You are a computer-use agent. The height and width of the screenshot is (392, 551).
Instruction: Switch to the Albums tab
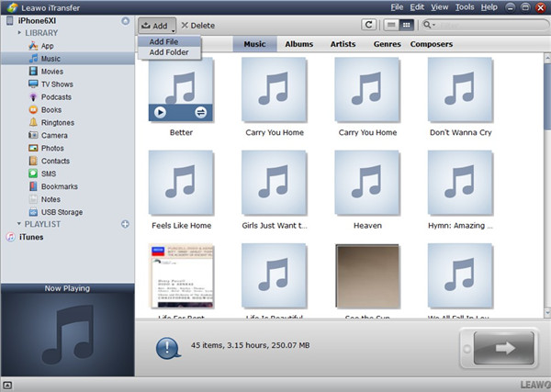click(x=298, y=44)
